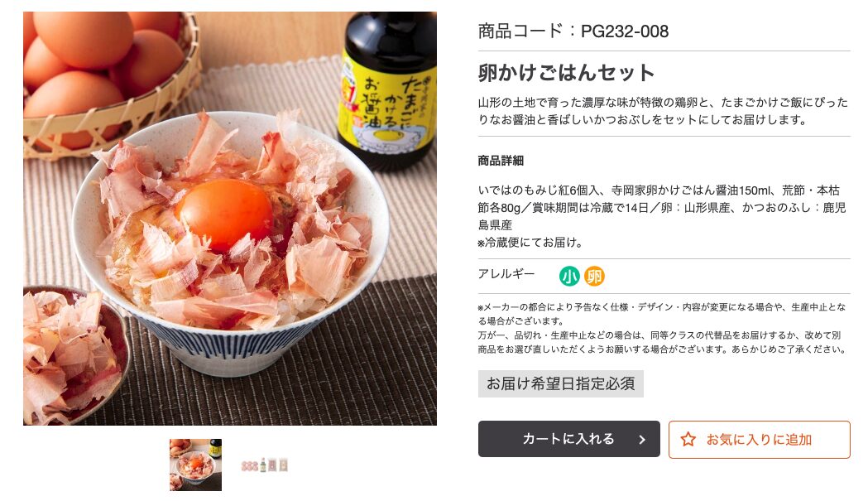The image size is (868, 501).
Task: Click the お届け希望日指定必須 badge
Action: coord(561,383)
